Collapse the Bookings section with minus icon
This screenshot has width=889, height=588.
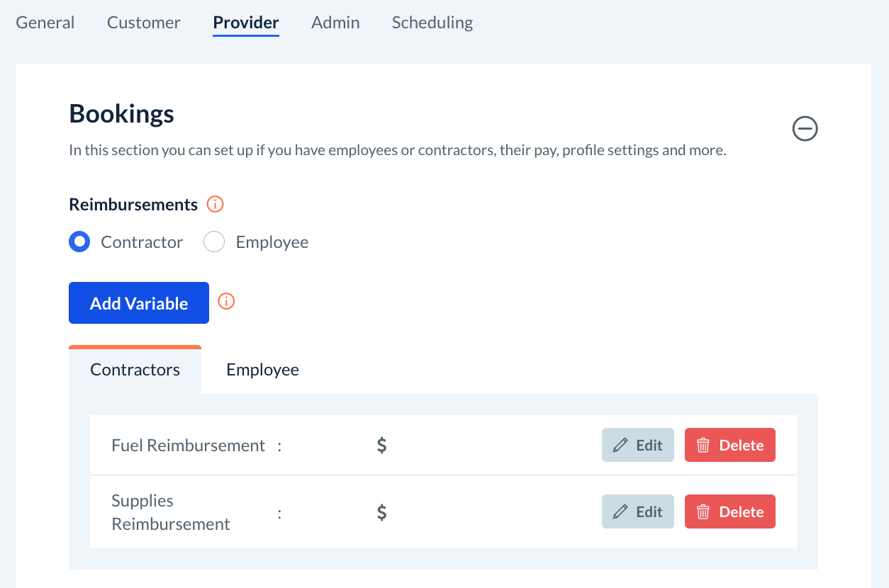(x=805, y=129)
